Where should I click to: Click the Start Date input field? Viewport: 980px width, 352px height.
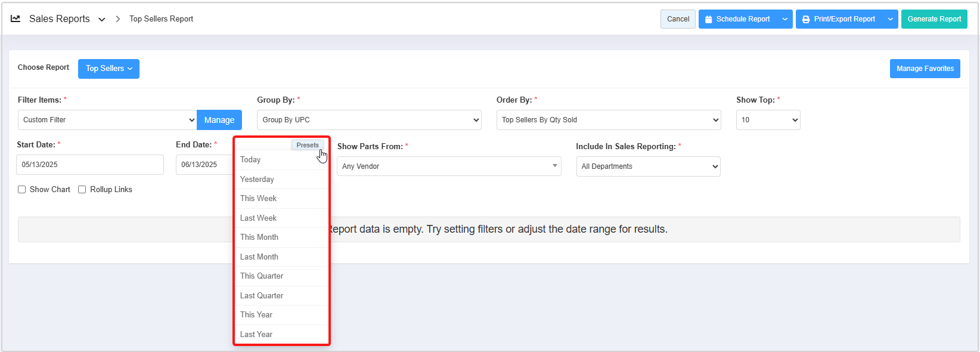[x=89, y=165]
